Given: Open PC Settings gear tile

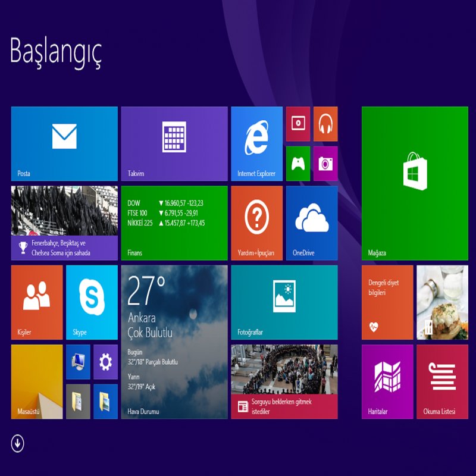Looking at the screenshot, I should click(106, 362).
